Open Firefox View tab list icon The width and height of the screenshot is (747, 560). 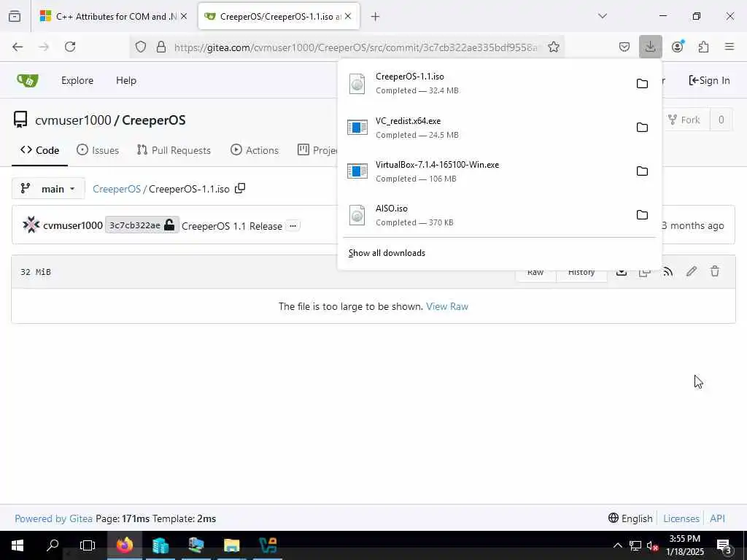click(x=15, y=16)
